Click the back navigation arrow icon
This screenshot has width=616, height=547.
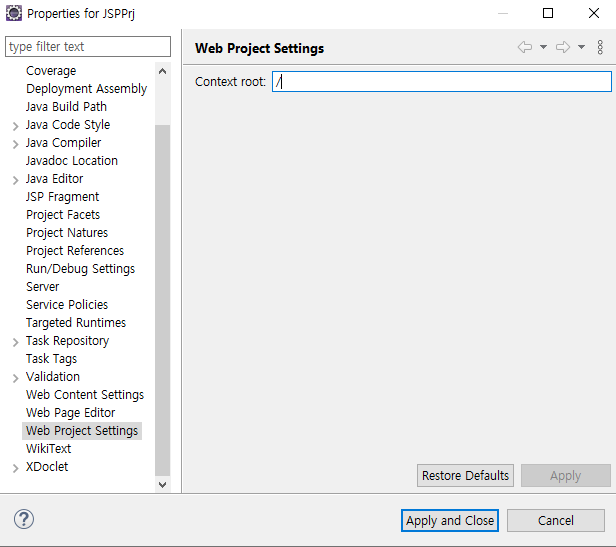pos(525,47)
